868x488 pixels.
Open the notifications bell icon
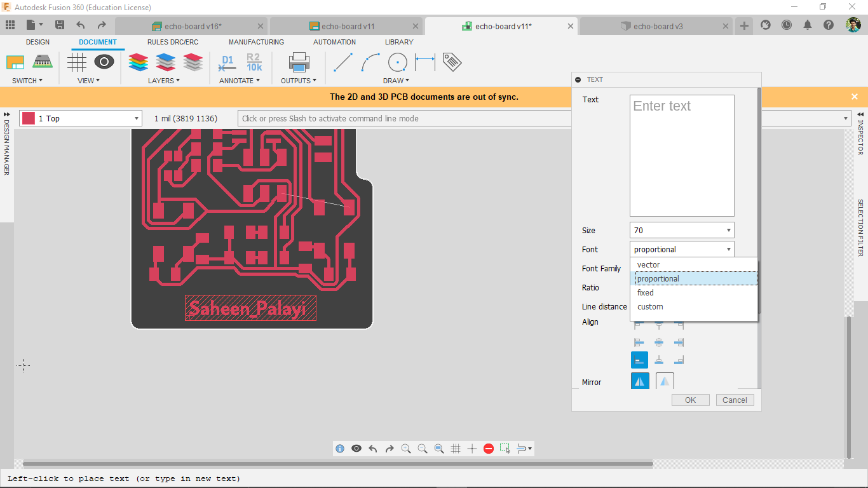[x=808, y=25]
